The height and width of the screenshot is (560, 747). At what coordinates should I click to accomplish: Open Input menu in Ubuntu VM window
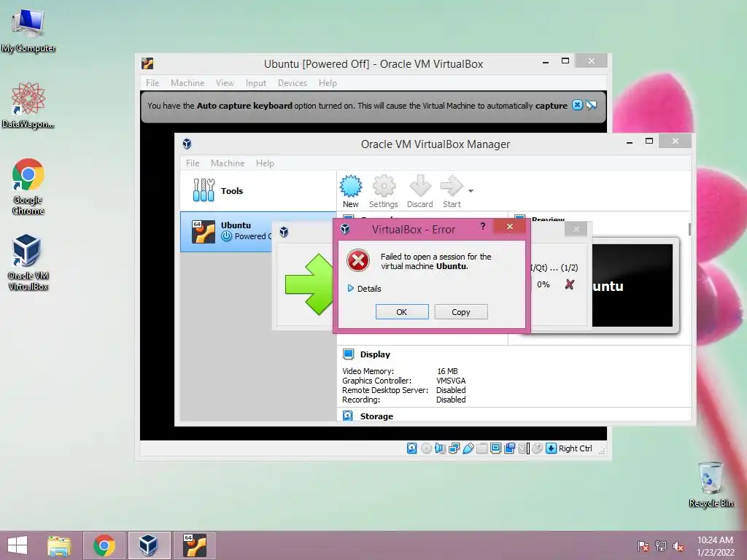coord(256,83)
